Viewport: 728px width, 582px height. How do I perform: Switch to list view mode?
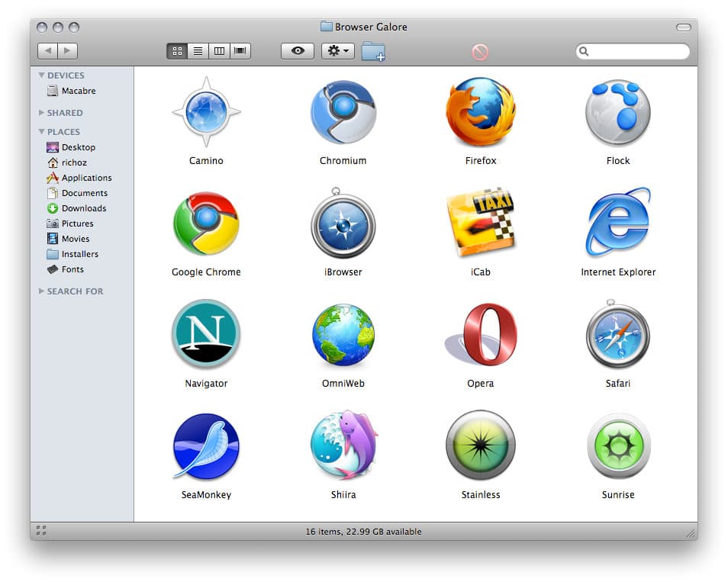pyautogui.click(x=198, y=51)
